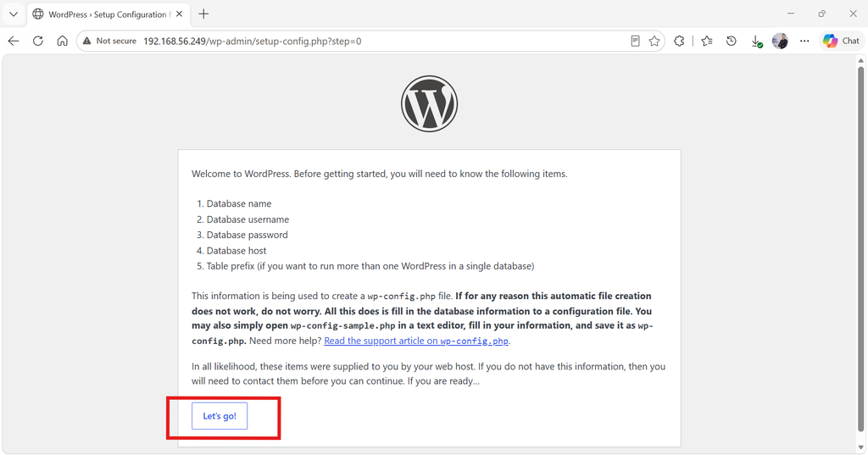868x455 pixels.
Task: Expand the tab search dropdown
Action: coord(14,14)
